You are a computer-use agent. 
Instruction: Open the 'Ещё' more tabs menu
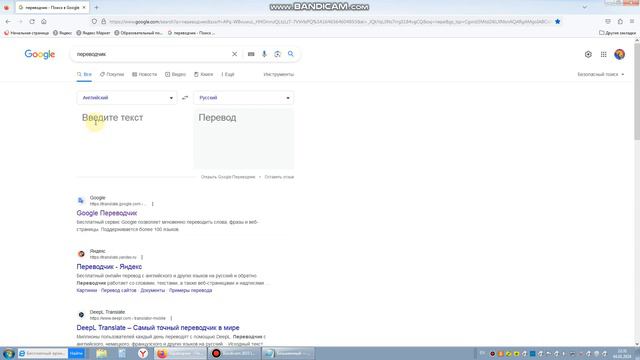[228, 74]
